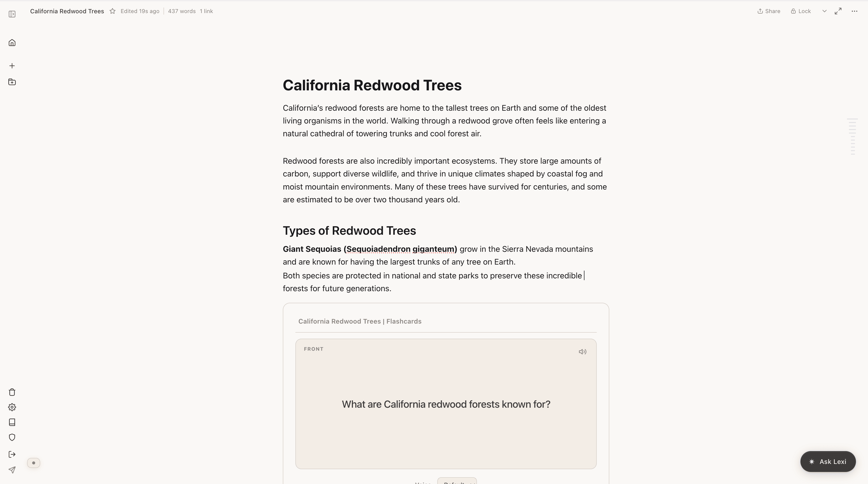
Task: Flip the redwood forests flashcard
Action: pos(446,404)
